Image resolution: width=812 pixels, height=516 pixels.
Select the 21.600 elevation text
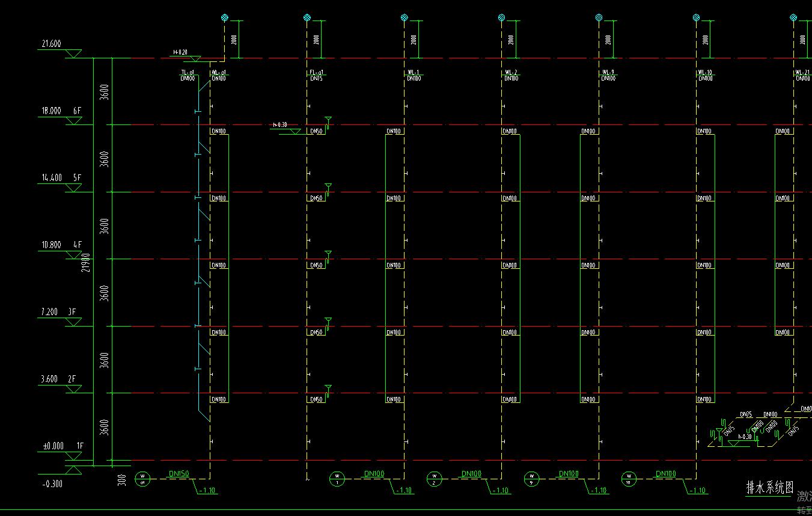pyautogui.click(x=51, y=44)
